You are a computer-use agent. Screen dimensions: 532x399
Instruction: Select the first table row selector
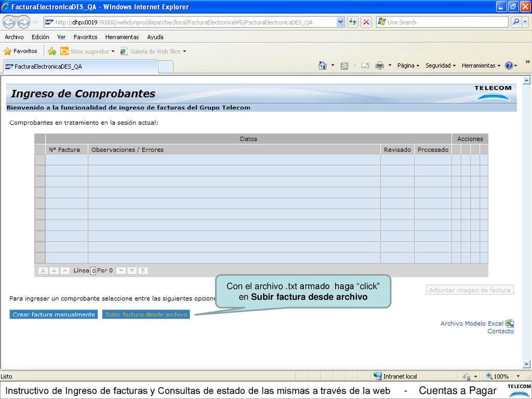pos(40,160)
